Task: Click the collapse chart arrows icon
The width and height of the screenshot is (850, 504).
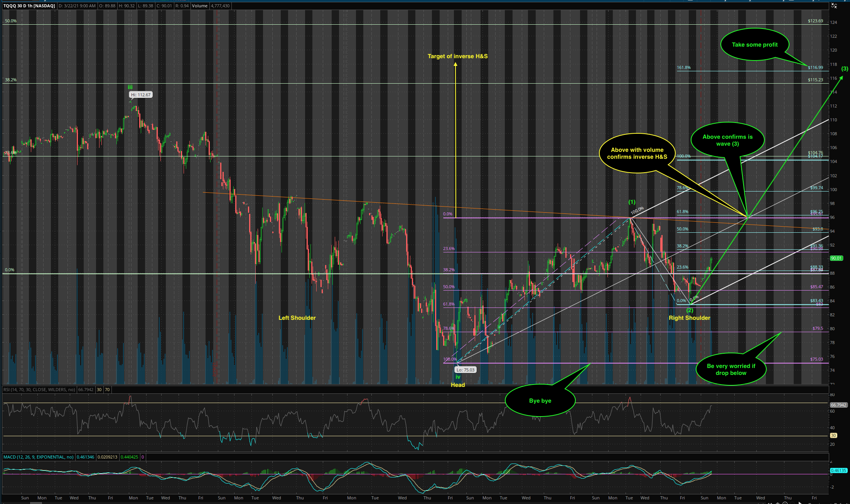Action: point(834,6)
